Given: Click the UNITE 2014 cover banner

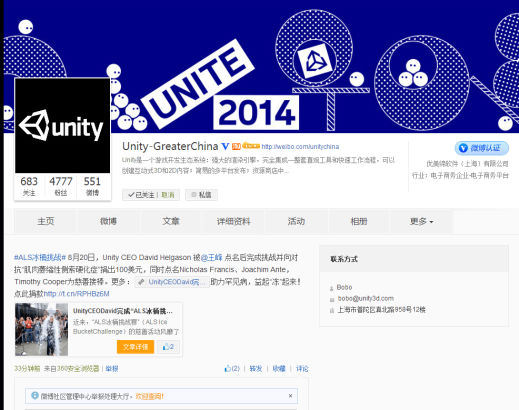Looking at the screenshot, I should coord(261,67).
